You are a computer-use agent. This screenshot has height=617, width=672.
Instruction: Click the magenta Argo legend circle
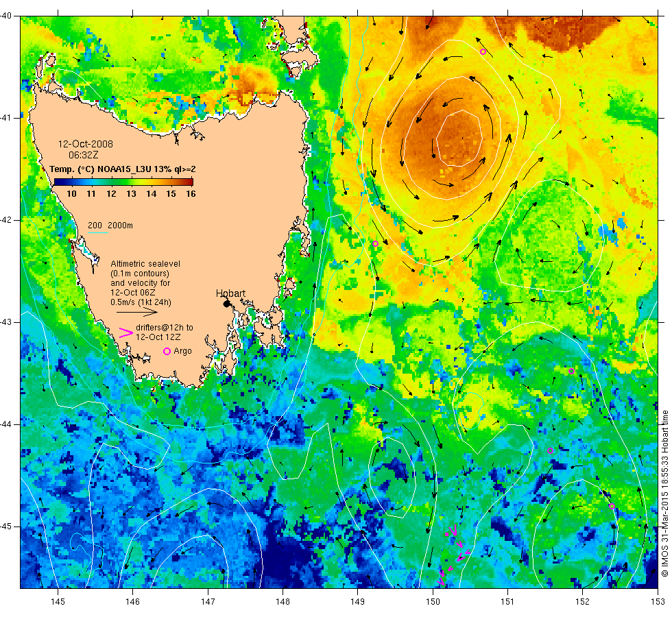167,351
